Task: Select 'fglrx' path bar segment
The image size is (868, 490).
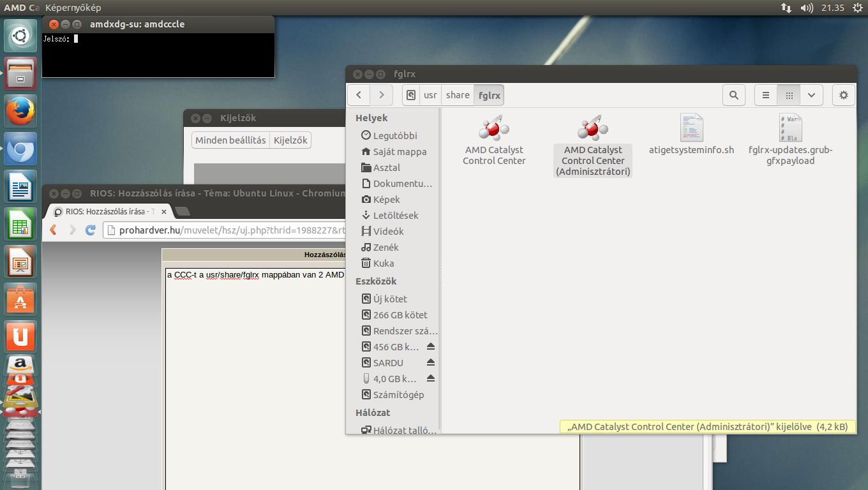Action: click(490, 95)
